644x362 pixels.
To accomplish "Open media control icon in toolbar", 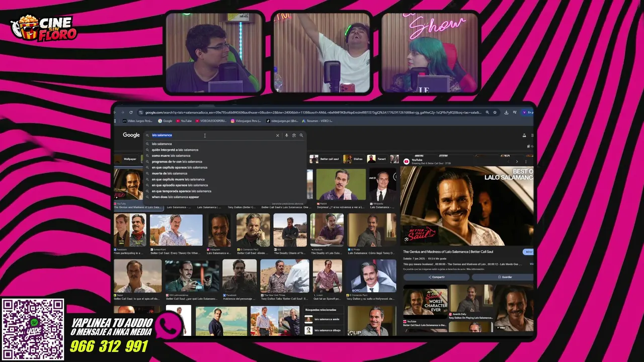I will (514, 113).
